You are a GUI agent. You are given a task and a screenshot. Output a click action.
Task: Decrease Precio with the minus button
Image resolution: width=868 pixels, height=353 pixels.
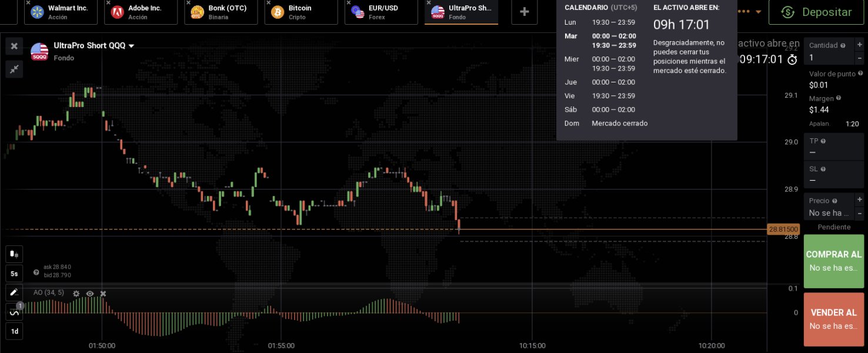[x=860, y=213]
